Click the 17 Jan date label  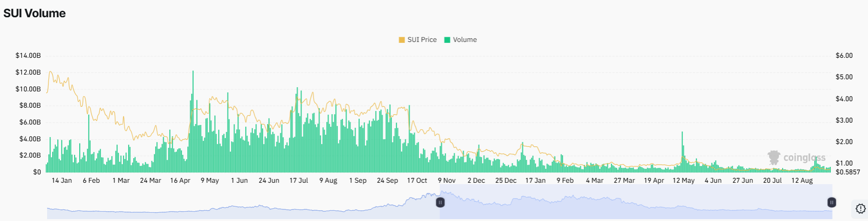tap(536, 180)
